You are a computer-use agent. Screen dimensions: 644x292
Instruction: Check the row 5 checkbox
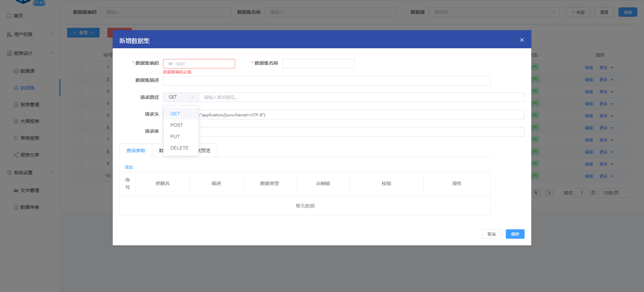pyautogui.click(x=80, y=115)
